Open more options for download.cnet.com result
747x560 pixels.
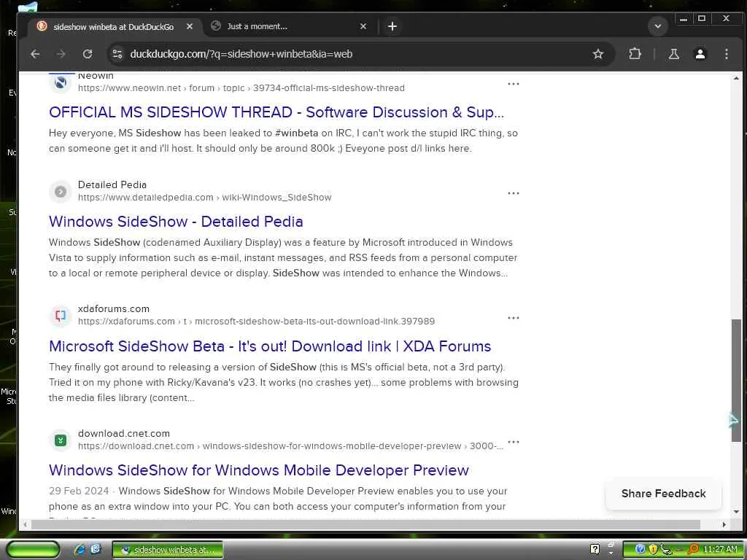pos(513,442)
